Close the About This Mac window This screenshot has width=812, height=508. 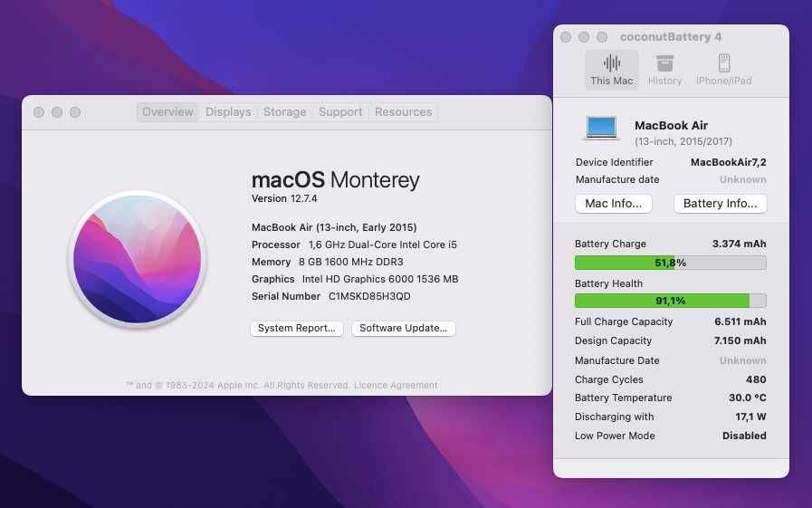point(39,112)
